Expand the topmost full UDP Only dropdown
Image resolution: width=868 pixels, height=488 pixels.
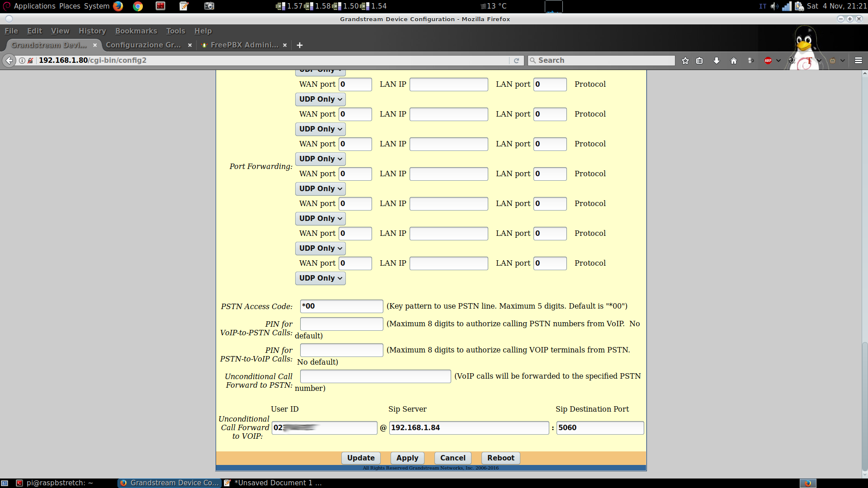click(x=321, y=99)
